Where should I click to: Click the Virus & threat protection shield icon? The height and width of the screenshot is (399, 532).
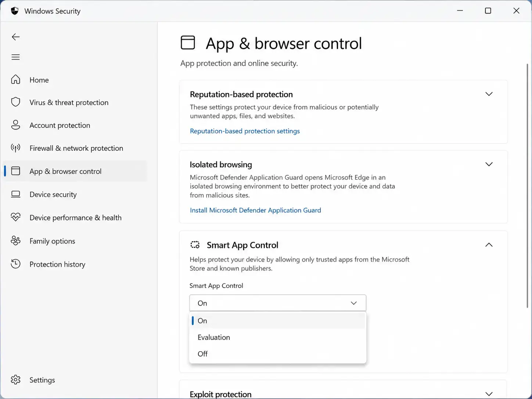coord(15,102)
